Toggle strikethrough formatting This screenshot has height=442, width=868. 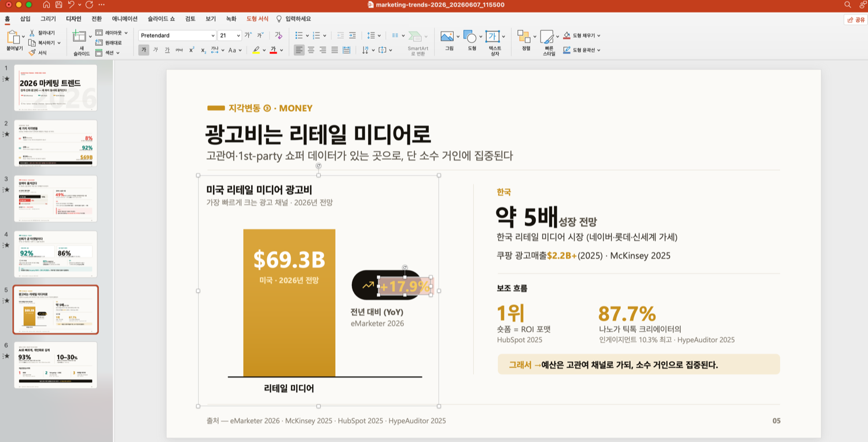pos(179,50)
